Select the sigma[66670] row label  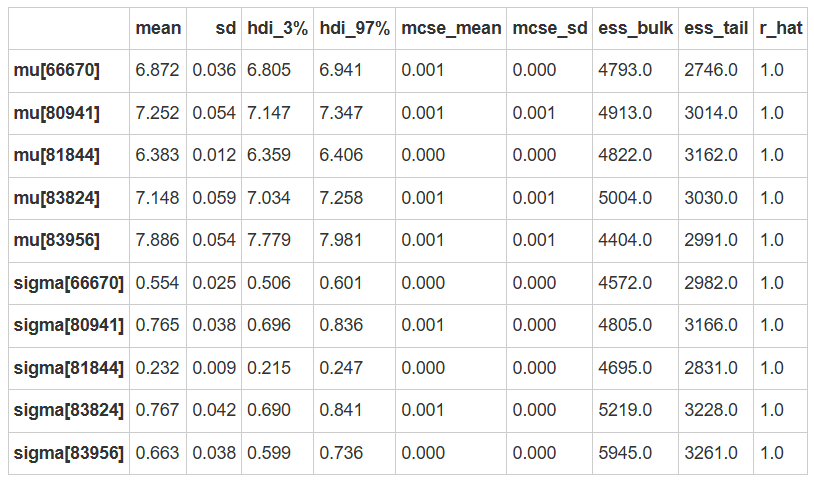tap(69, 283)
